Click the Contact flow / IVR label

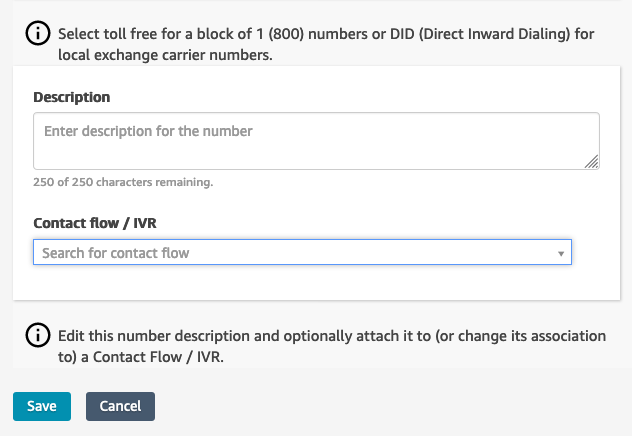(x=95, y=223)
